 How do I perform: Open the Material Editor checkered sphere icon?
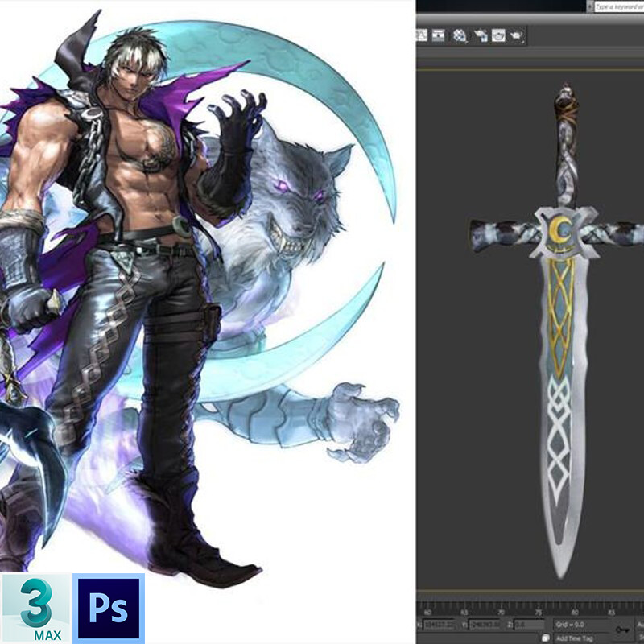[460, 35]
